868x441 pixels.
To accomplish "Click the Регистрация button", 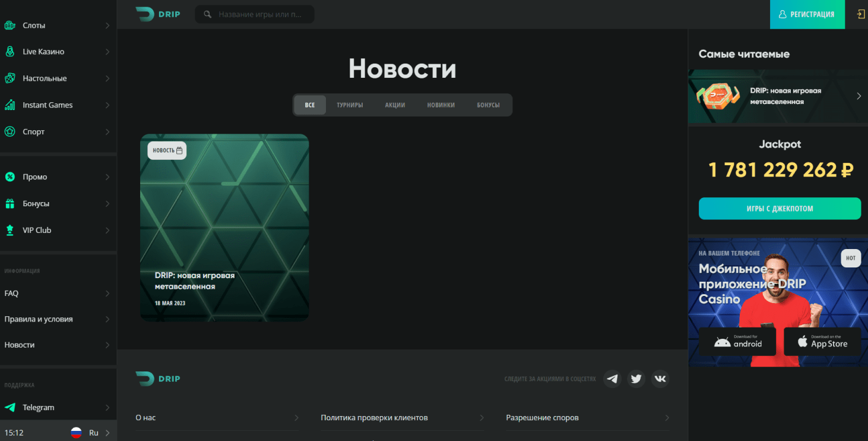I will (807, 14).
